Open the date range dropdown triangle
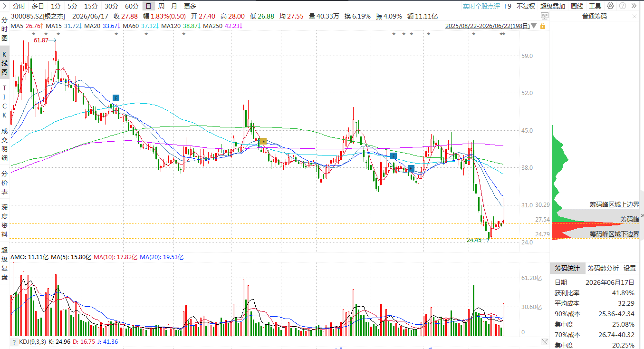This screenshot has height=349, width=644. tap(535, 26)
